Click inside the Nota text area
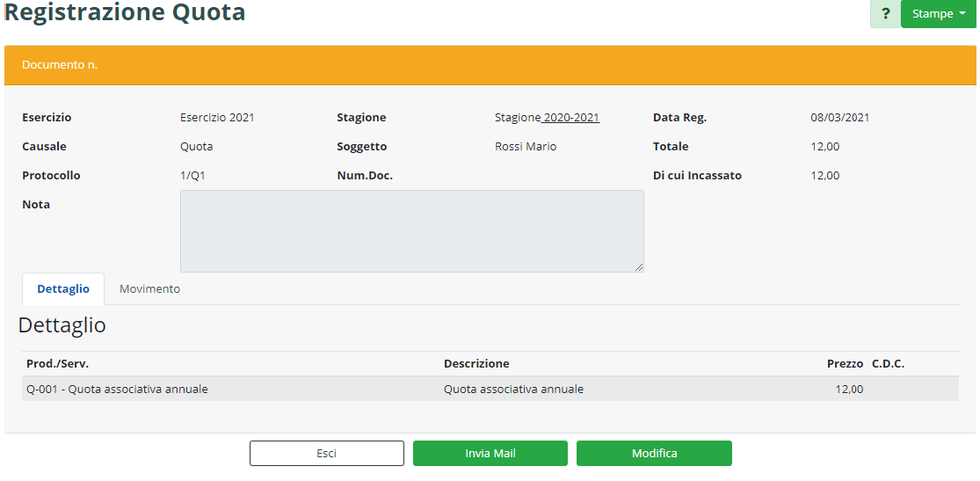Viewport: 980px width, 481px height. point(411,230)
